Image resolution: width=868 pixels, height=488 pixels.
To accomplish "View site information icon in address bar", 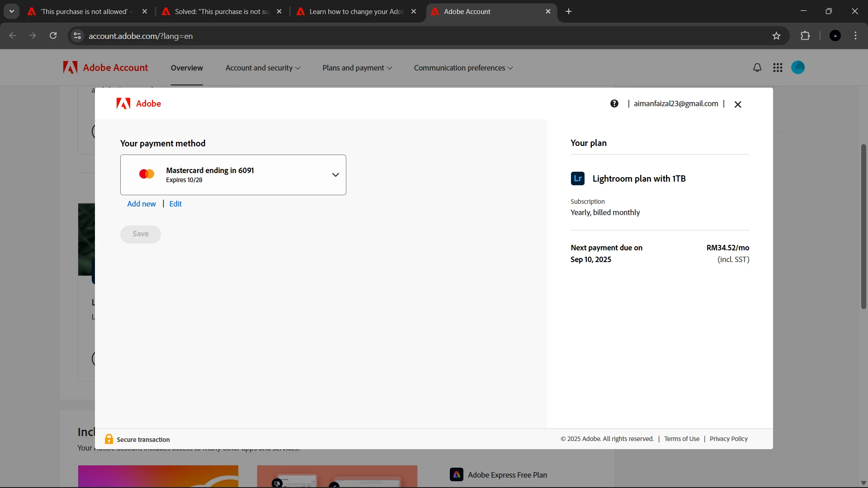I will 77,36.
